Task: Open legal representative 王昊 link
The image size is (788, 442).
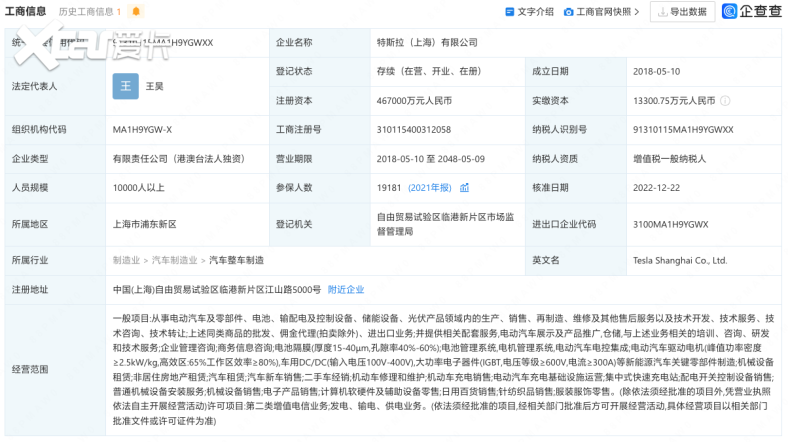Action: tap(154, 86)
